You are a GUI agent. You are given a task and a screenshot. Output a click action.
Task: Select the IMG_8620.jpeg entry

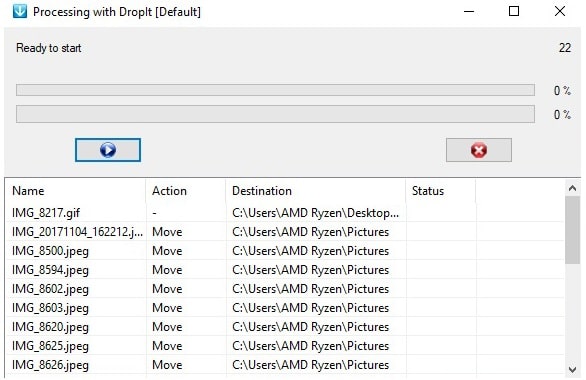pyautogui.click(x=50, y=327)
